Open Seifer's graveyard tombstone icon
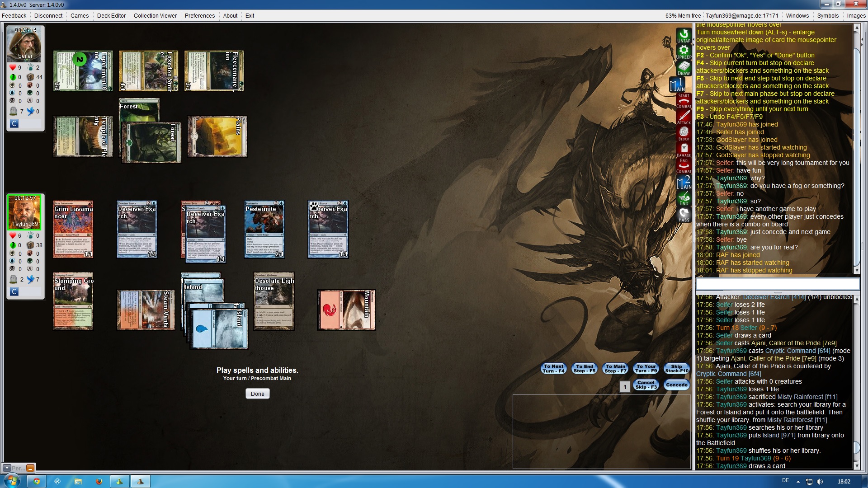The image size is (868, 488). 13,111
